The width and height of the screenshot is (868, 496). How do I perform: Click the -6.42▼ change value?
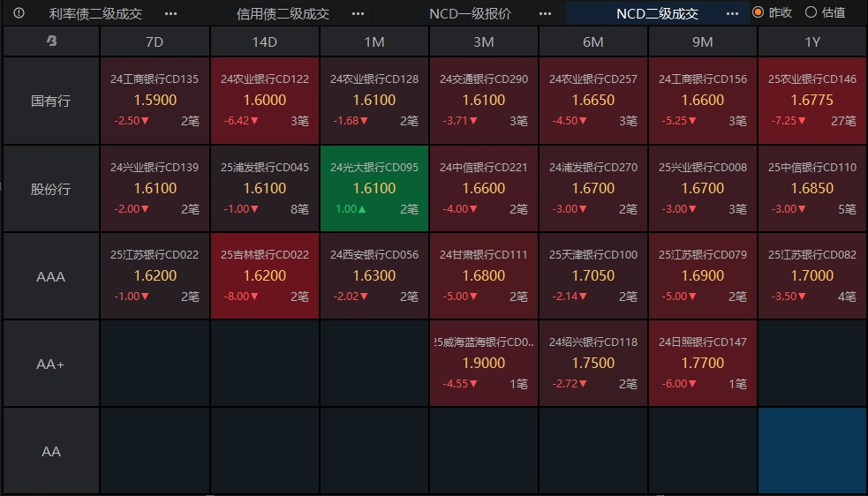(241, 121)
